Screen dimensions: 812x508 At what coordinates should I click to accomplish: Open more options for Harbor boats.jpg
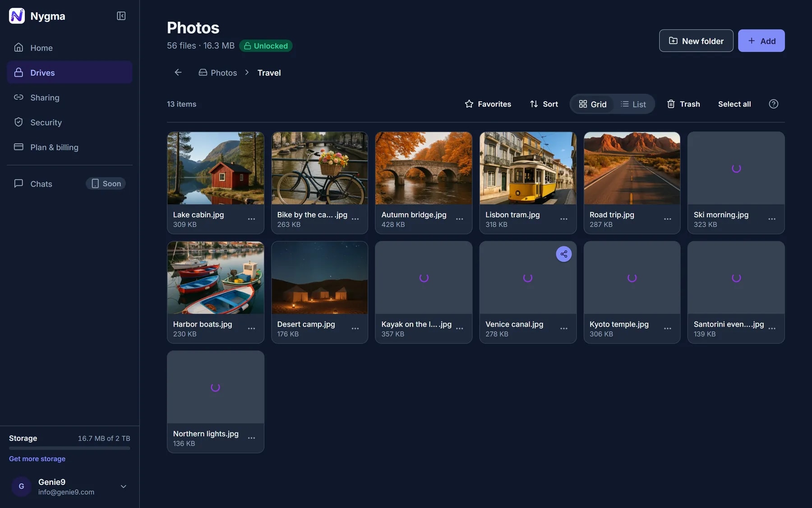pos(251,329)
